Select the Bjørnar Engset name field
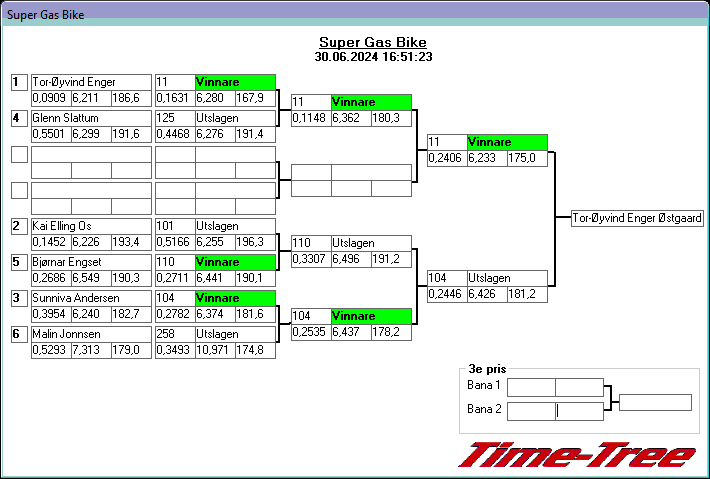710x479 pixels. (x=91, y=262)
